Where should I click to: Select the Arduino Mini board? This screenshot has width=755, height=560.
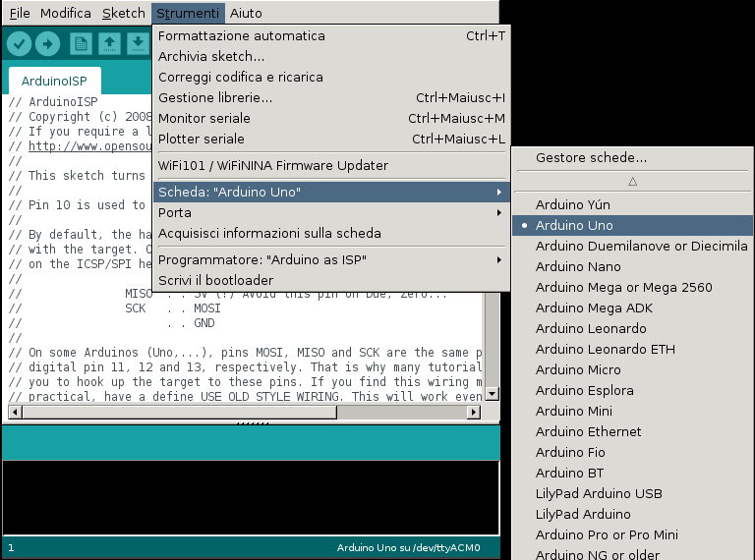[633, 412]
